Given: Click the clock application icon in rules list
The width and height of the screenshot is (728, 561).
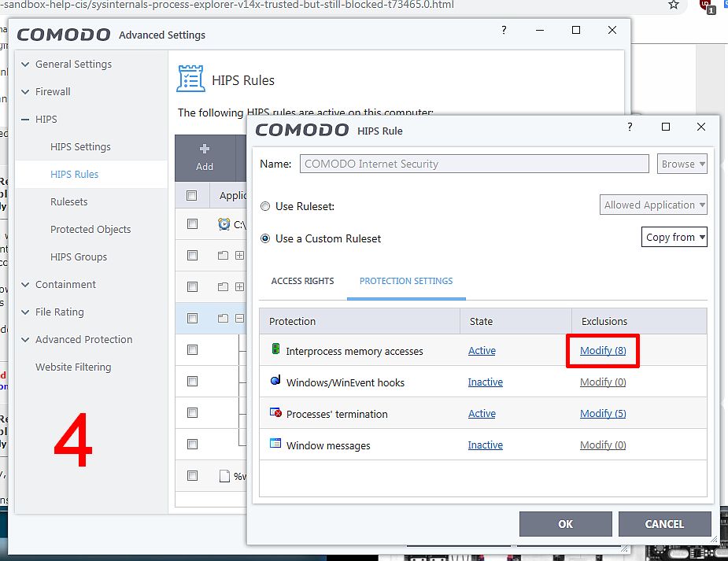Looking at the screenshot, I should (224, 224).
